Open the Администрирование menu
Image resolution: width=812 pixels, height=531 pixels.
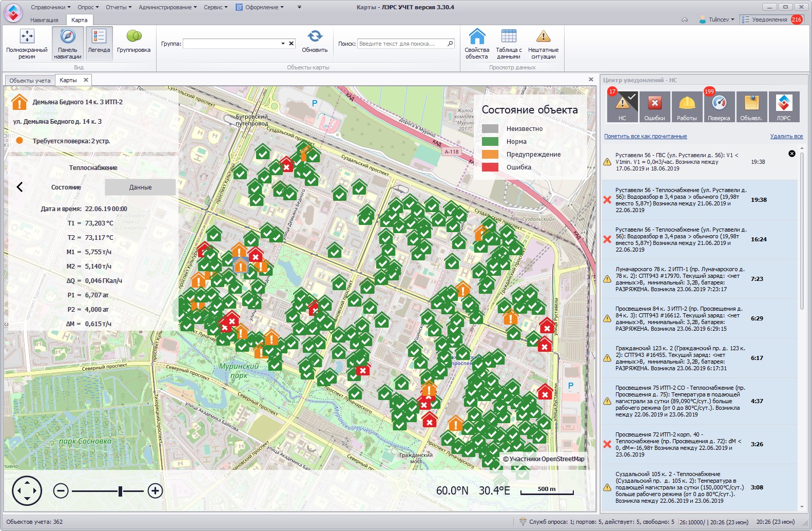tap(168, 7)
